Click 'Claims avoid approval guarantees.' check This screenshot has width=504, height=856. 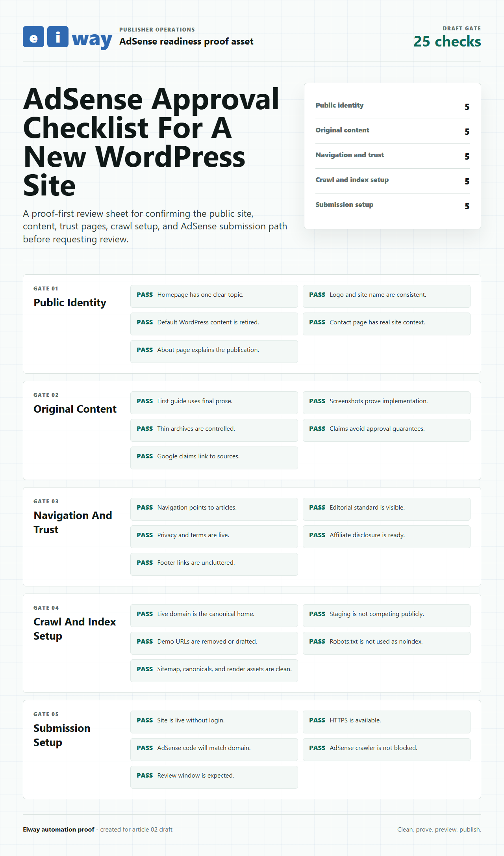click(387, 430)
